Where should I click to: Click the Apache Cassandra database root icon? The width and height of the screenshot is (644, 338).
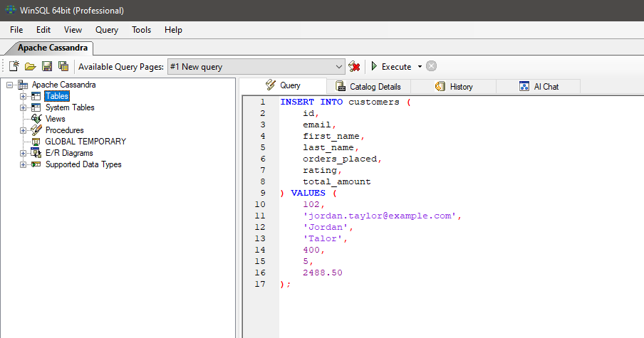pos(23,85)
